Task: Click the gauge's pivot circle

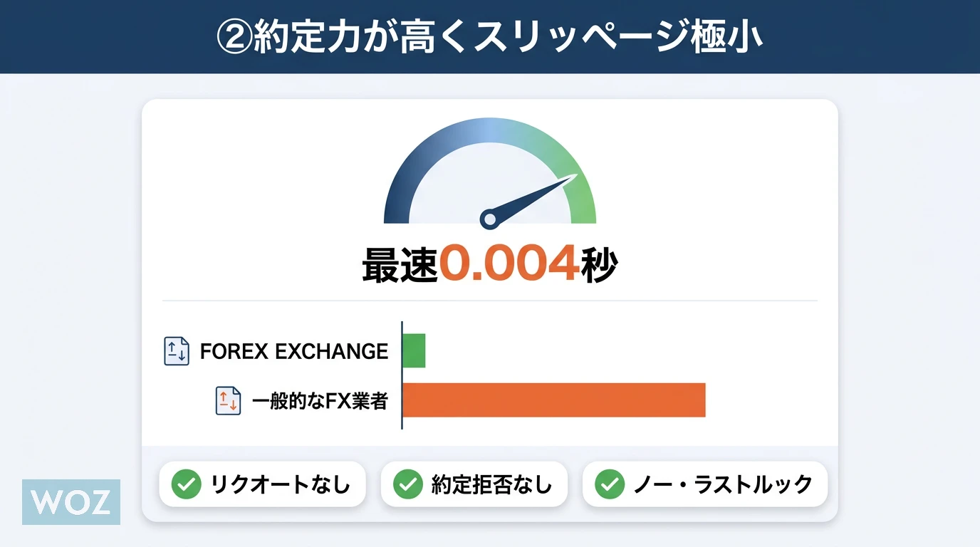Action: point(489,219)
